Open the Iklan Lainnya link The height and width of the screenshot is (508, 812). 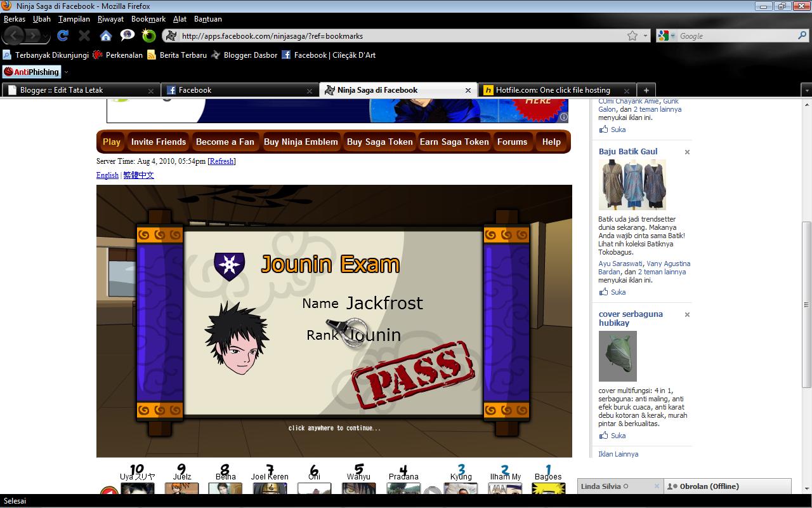click(619, 454)
